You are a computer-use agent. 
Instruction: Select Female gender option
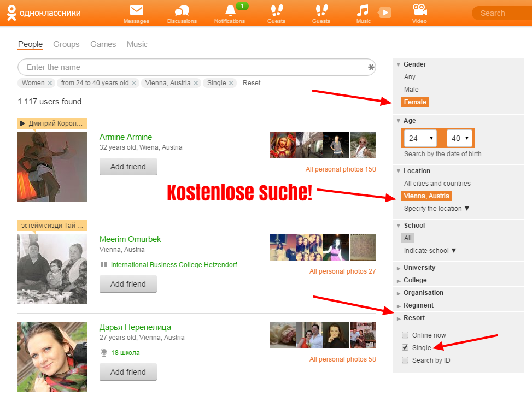(x=415, y=102)
